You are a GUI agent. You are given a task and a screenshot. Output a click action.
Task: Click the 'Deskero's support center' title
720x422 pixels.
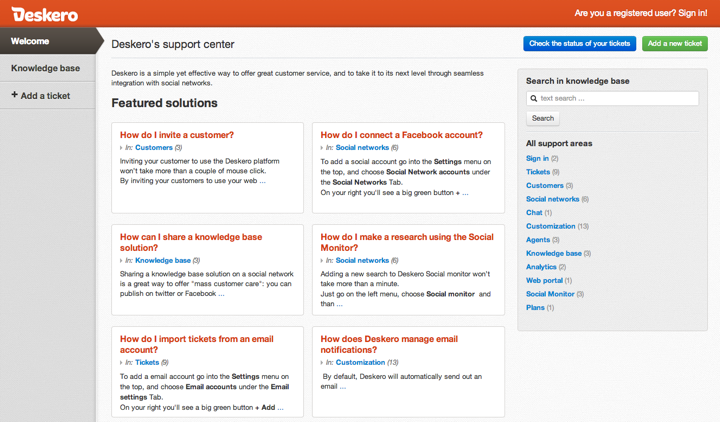(173, 45)
